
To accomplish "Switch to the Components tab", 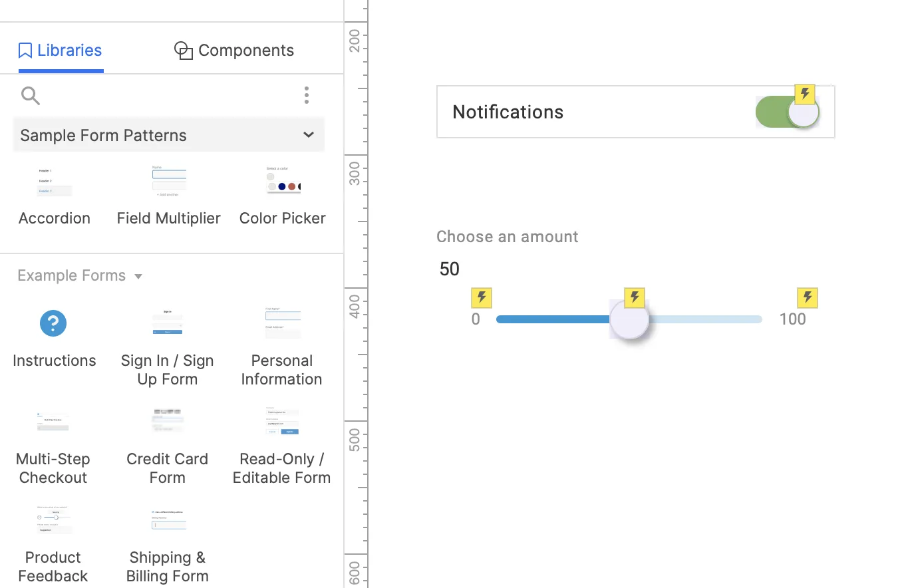I will point(234,51).
